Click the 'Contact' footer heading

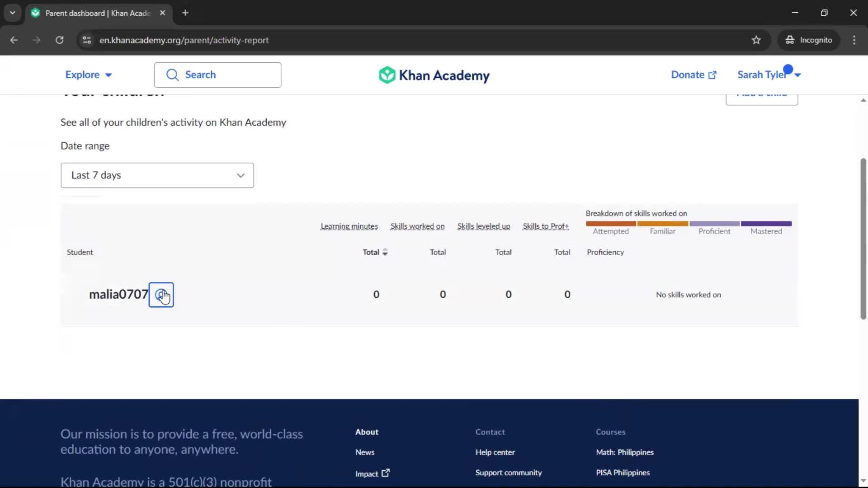pyautogui.click(x=490, y=432)
